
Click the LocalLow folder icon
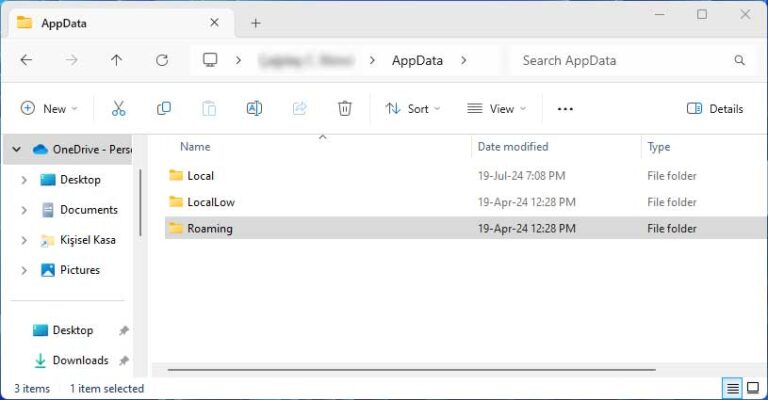click(176, 201)
